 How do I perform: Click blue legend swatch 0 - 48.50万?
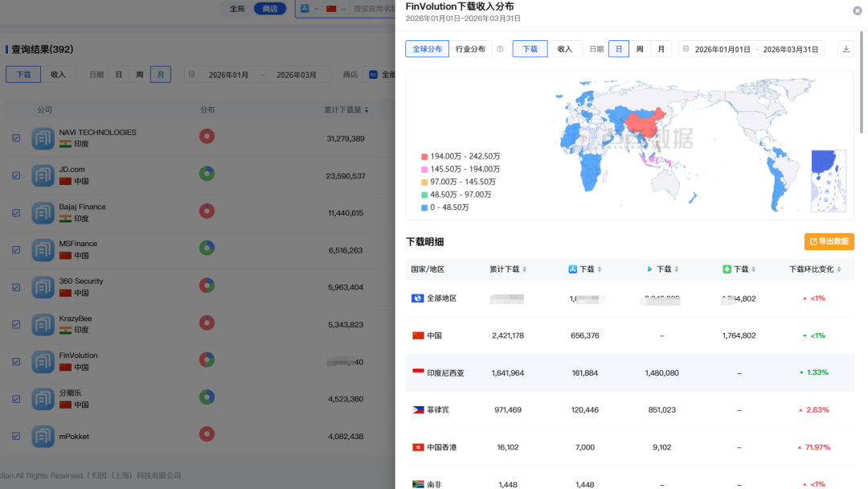tap(424, 208)
